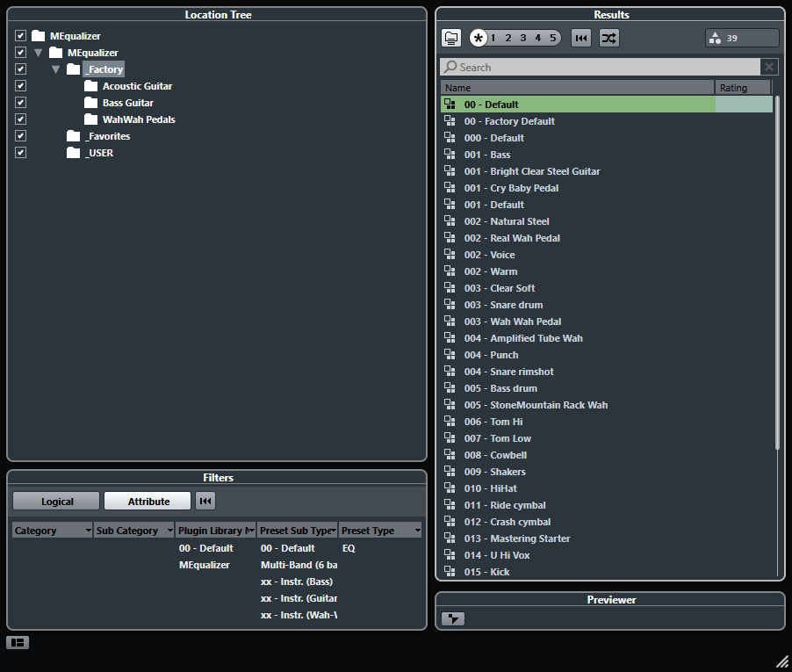Click the preset icon beside 004 - Punch
Image resolution: width=792 pixels, height=672 pixels.
click(450, 354)
